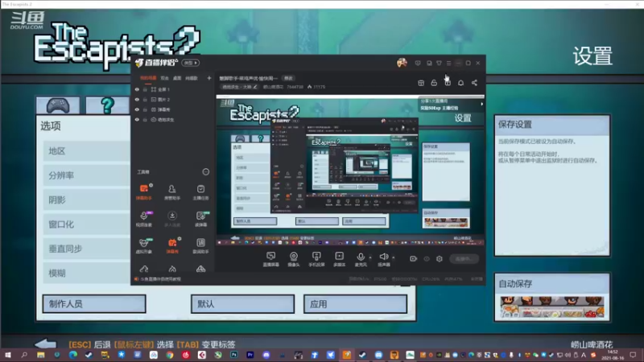
Task: Select the 窗口化 option in game settings
Action: click(87, 224)
